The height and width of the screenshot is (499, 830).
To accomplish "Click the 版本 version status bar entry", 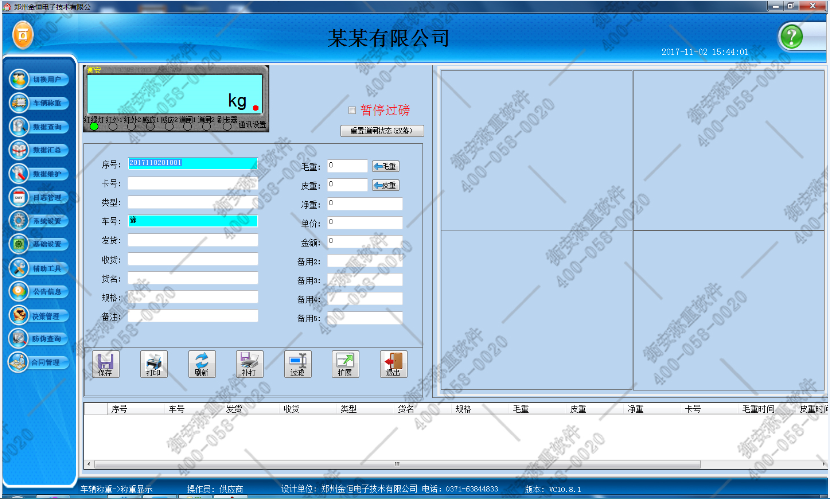I will (x=553, y=489).
